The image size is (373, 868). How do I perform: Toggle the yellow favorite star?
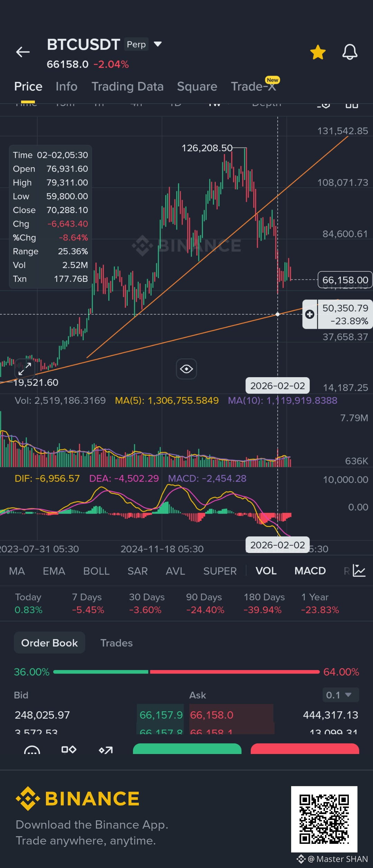(318, 52)
